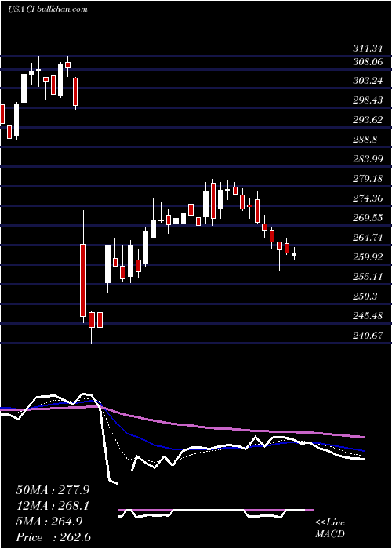Select the 245.48 price level label
Viewport: 392px width, 549px height.
[368, 316]
